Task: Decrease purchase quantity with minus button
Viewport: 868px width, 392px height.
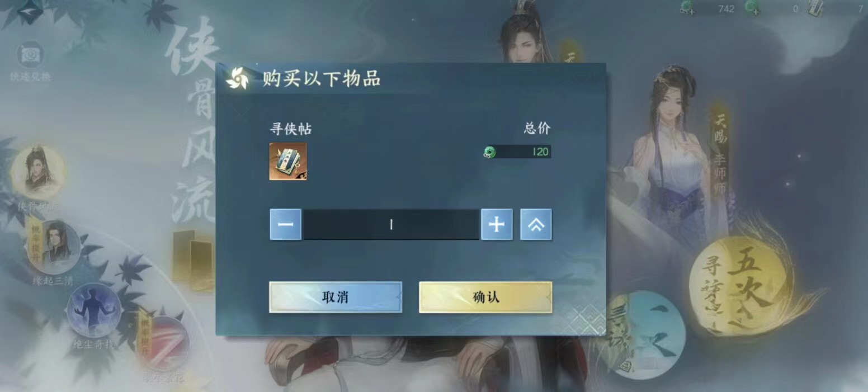Action: (x=286, y=224)
